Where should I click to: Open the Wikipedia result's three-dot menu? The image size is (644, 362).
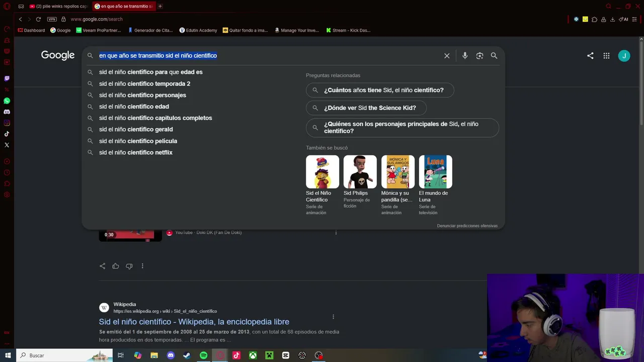[333, 317]
